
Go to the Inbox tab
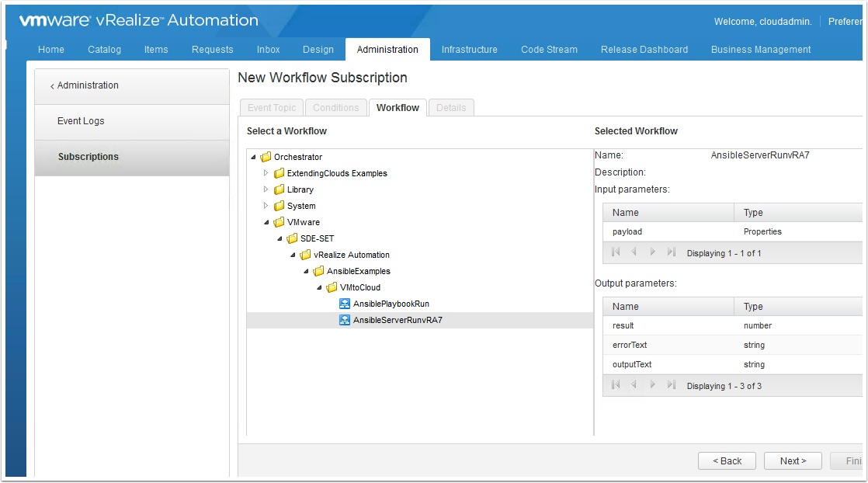(x=269, y=49)
